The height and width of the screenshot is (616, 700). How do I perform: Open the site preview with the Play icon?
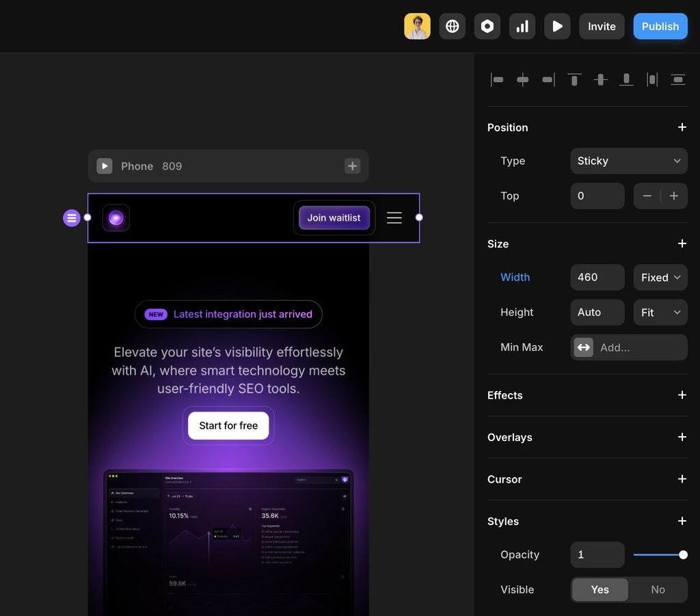point(557,26)
